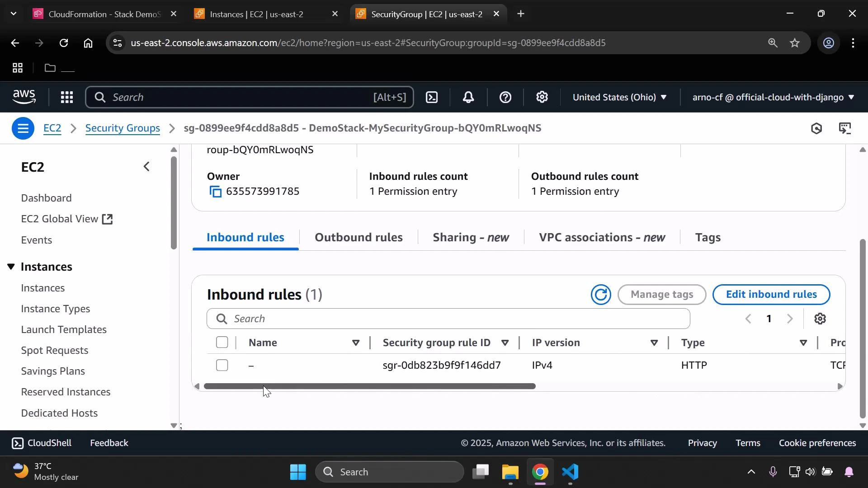868x488 pixels.
Task: Sort by Name column arrow
Action: click(x=356, y=343)
